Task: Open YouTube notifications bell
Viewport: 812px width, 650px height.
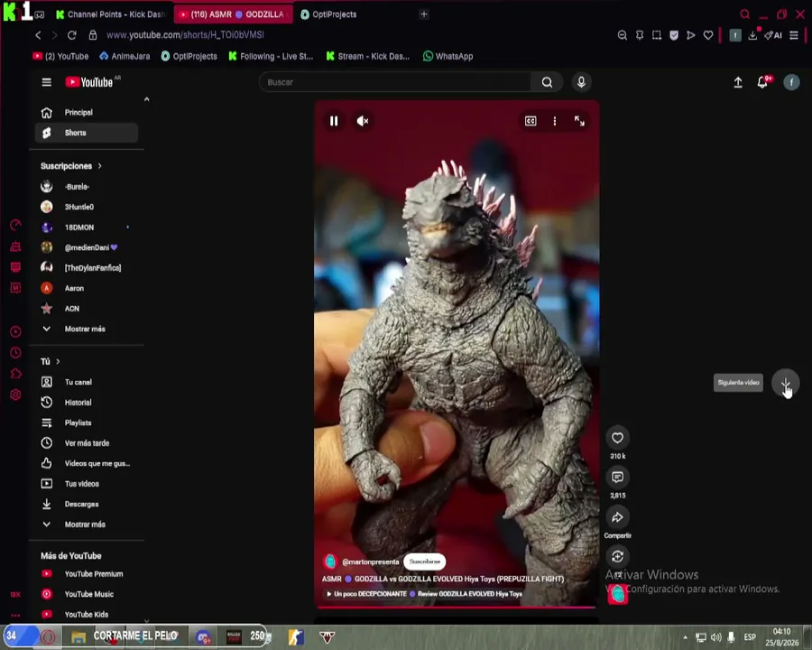Action: (762, 82)
